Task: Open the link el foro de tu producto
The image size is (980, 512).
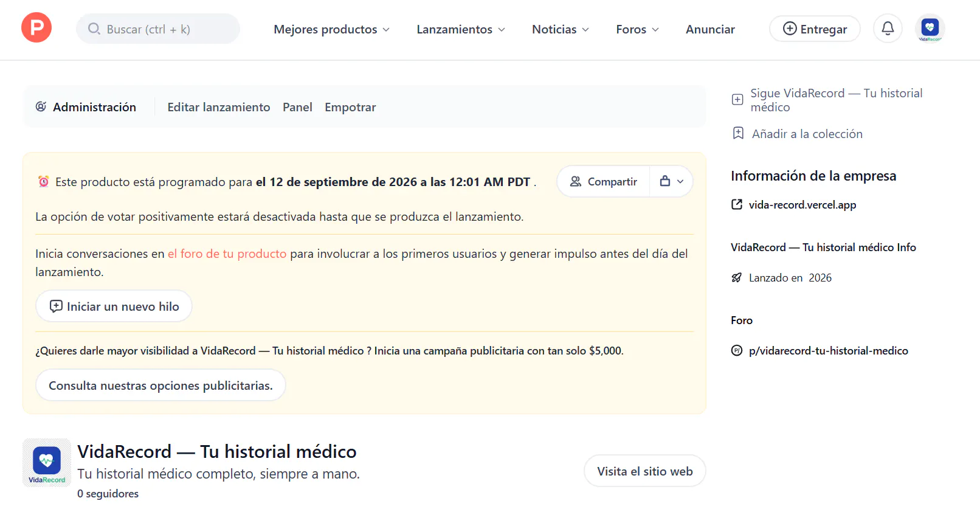Action: coord(227,254)
